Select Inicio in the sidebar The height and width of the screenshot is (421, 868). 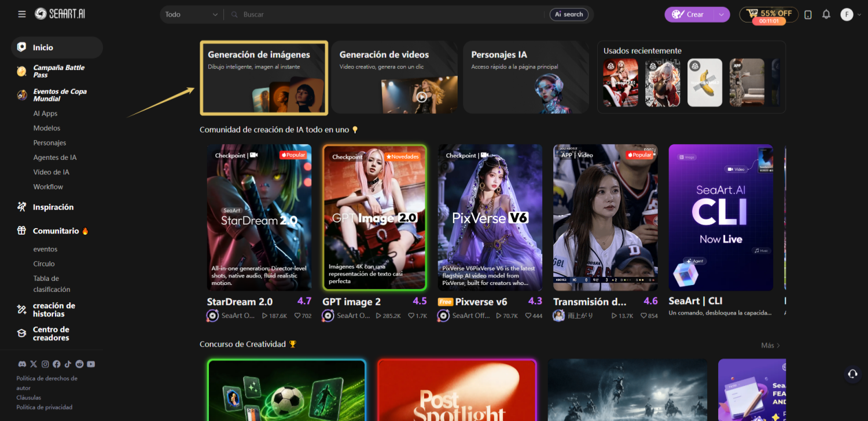coord(57,47)
